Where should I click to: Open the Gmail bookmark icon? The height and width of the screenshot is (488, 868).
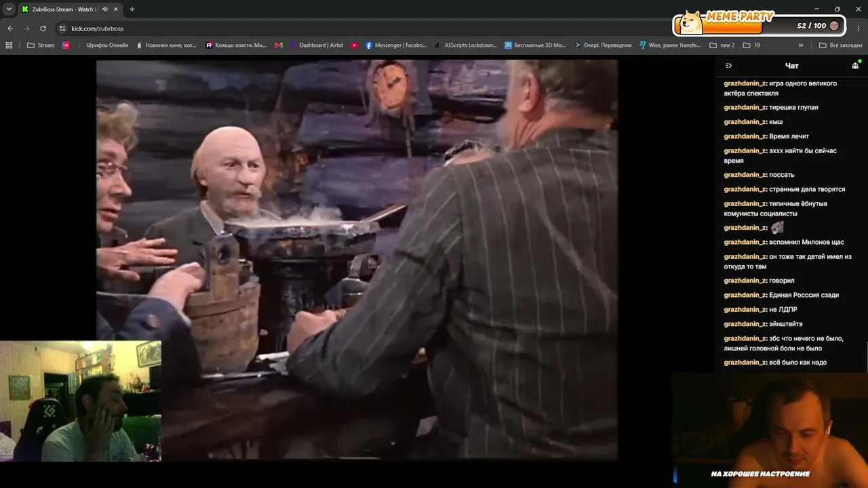click(279, 45)
